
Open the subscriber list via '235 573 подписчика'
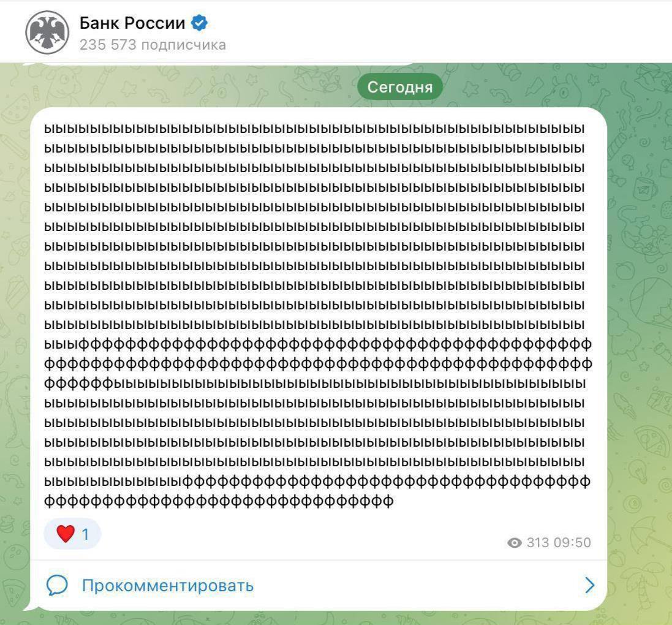pos(152,44)
